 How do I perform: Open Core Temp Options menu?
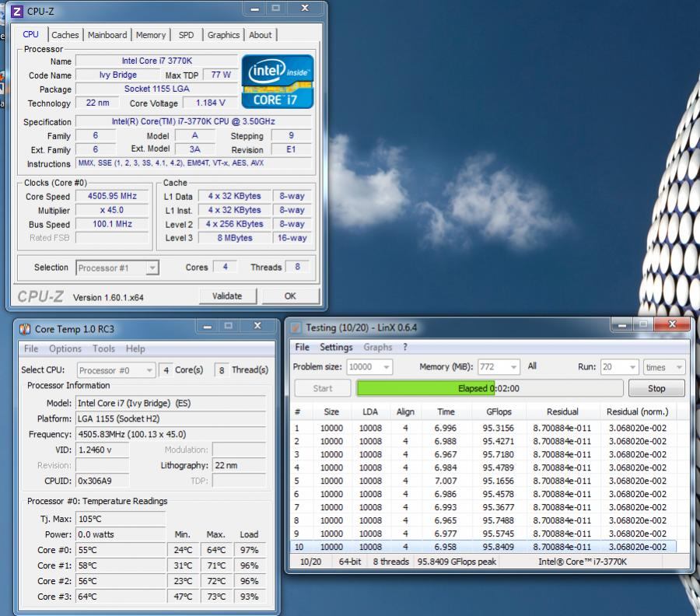(x=65, y=348)
